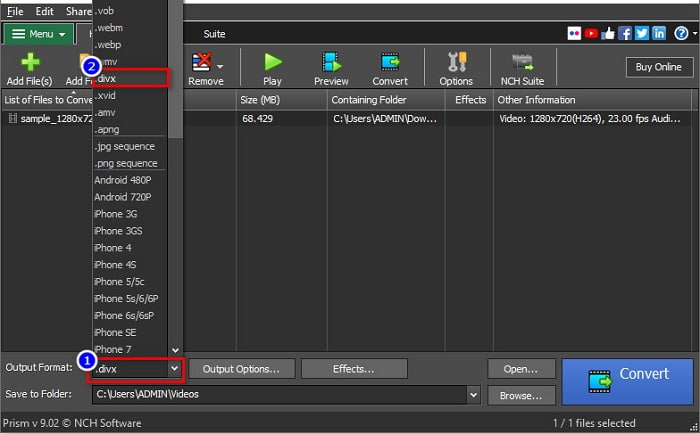Click the thumbs-up like icon
Image resolution: width=700 pixels, height=434 pixels.
608,33
